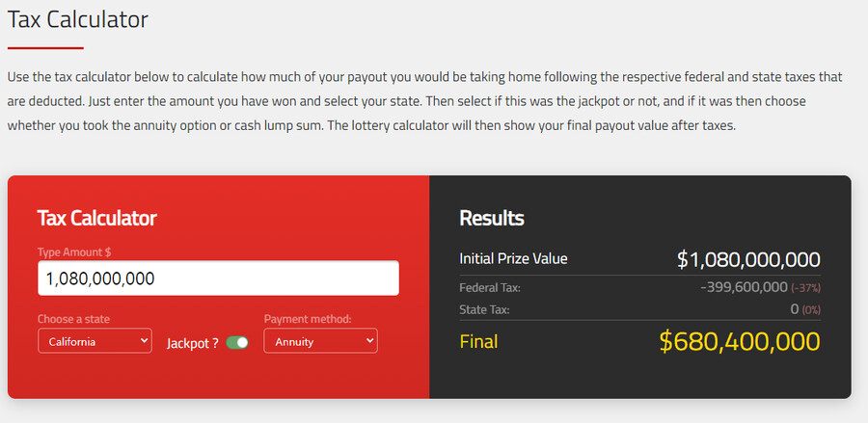
Task: Click the yellow Final label
Action: tap(479, 341)
